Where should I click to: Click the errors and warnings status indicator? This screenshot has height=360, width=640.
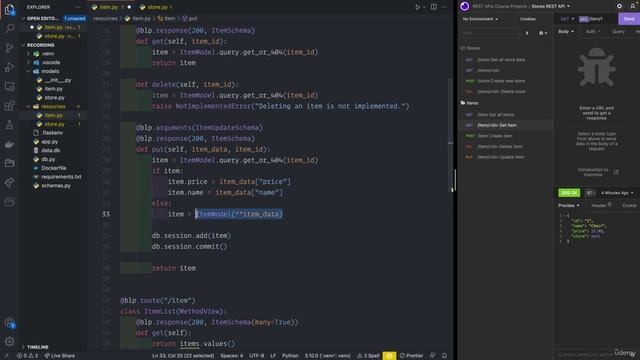(27, 356)
